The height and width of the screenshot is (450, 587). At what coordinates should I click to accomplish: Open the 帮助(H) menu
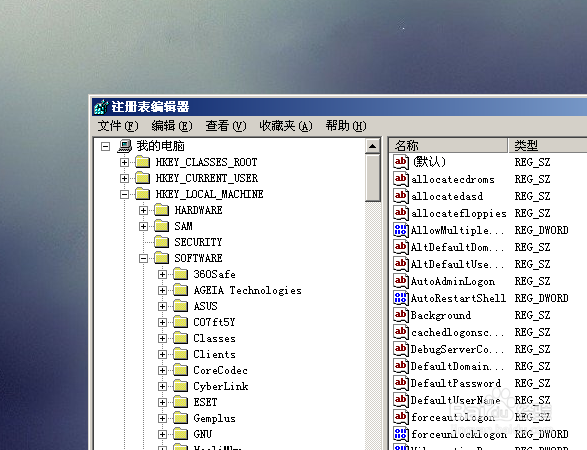[x=346, y=126]
